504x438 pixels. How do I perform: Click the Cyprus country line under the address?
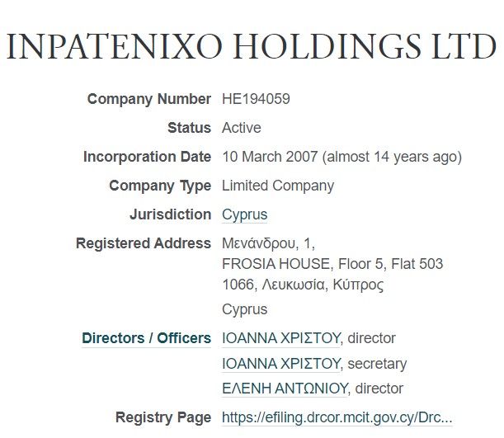245,309
